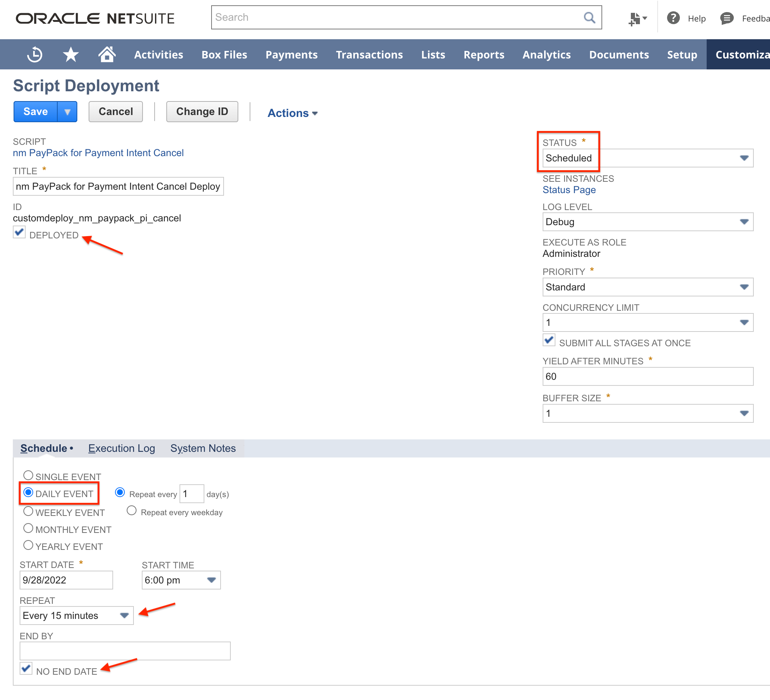Click the Change ID button

(x=202, y=112)
